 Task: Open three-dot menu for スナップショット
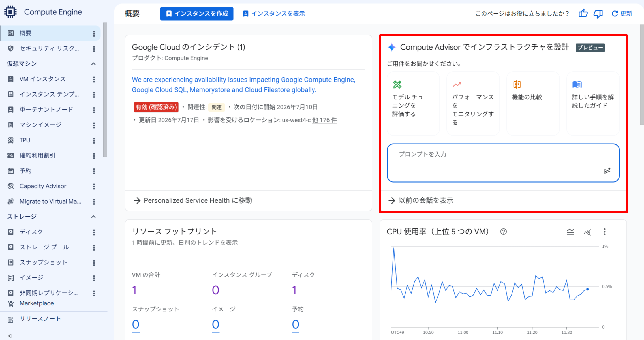(x=94, y=263)
